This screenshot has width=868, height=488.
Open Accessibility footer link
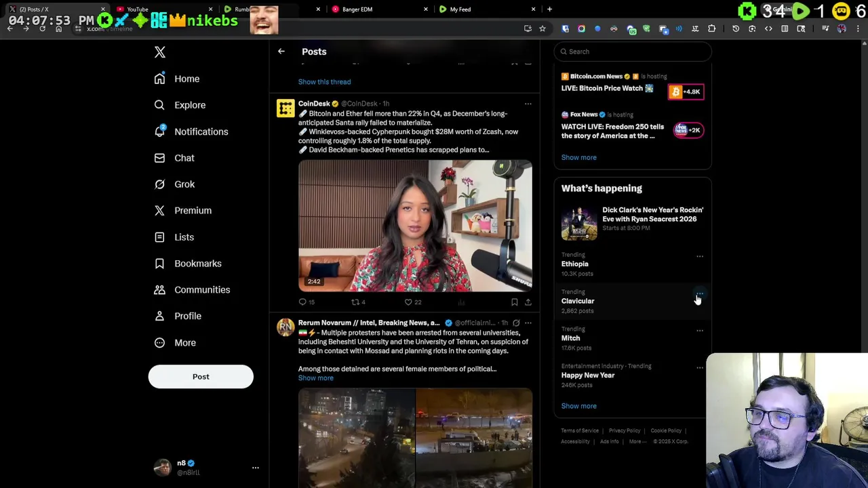click(x=575, y=441)
